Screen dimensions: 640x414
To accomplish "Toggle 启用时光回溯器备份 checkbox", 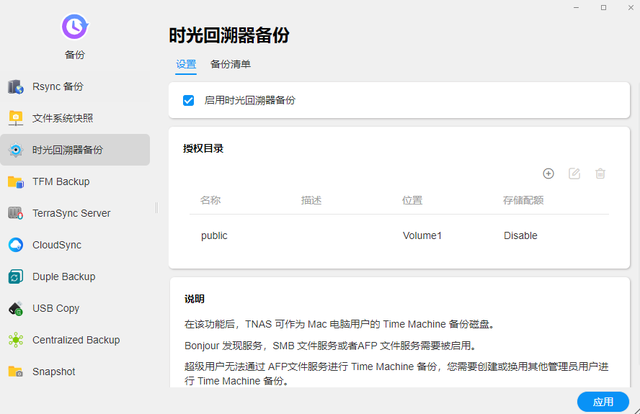I will (188, 100).
